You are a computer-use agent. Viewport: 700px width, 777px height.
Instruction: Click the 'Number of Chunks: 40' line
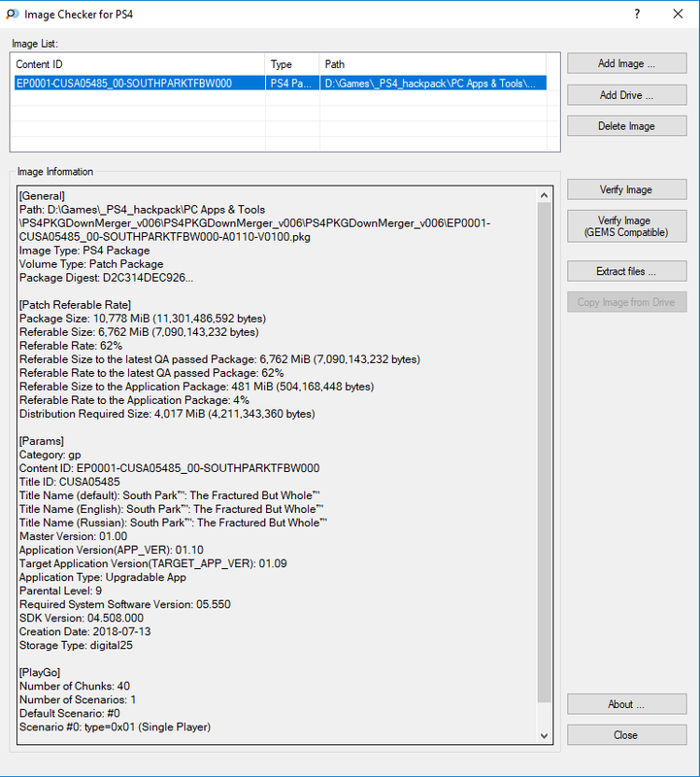coord(75,687)
